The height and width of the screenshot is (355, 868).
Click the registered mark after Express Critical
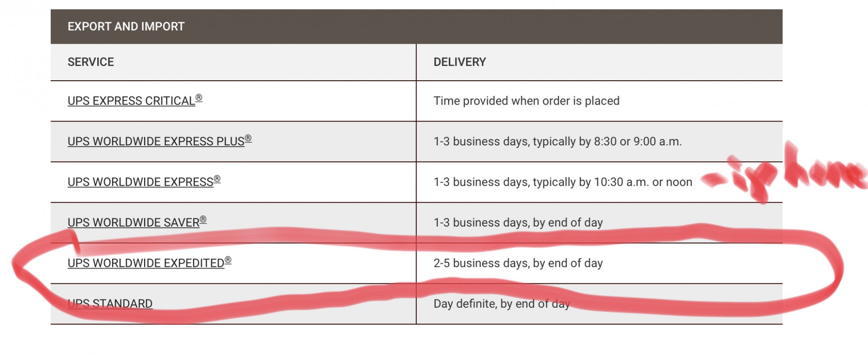199,98
